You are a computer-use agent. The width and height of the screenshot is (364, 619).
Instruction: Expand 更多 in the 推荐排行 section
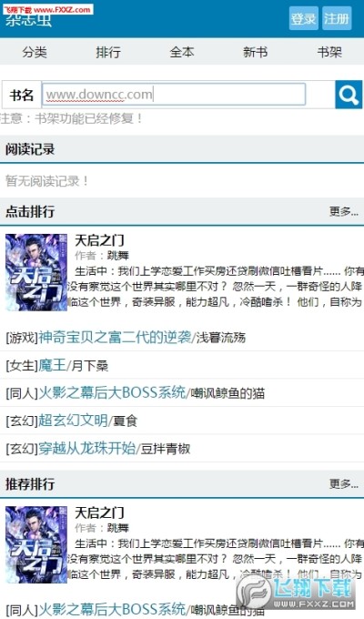(344, 484)
